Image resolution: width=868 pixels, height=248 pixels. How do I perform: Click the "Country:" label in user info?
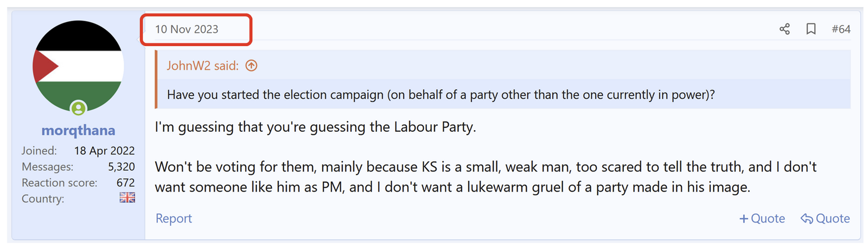(x=43, y=199)
